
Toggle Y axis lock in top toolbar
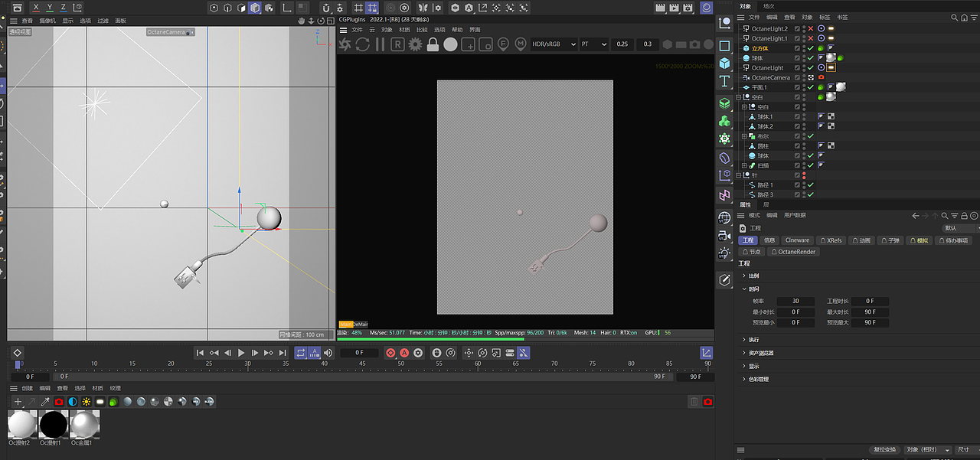(51, 8)
